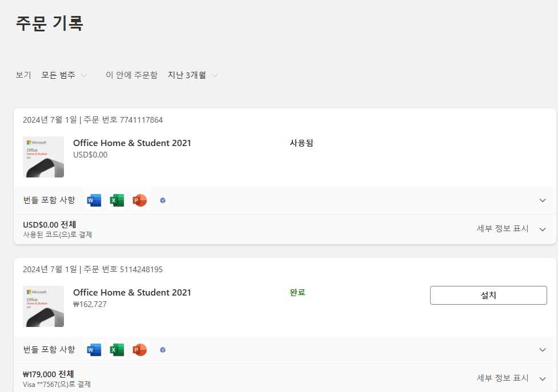The width and height of the screenshot is (558, 392).
Task: Show details (세부 정보 표시) for USD$0.00 order
Action: 511,229
